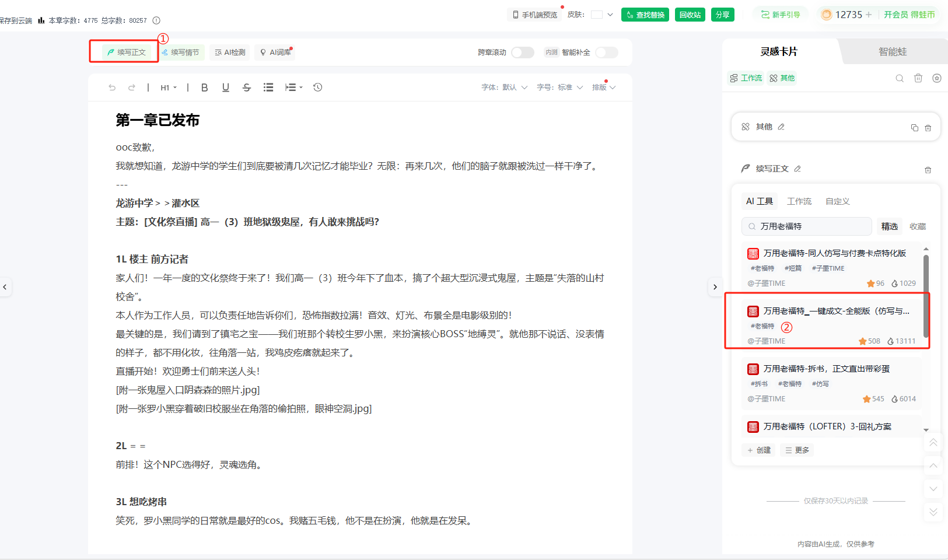
Task: Toggle the 跨章滚动 switch
Action: tap(523, 52)
